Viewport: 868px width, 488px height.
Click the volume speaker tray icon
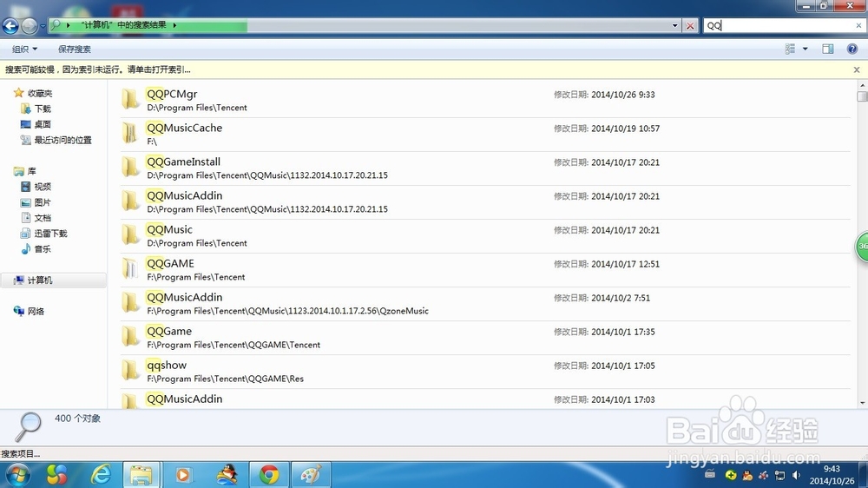(796, 475)
